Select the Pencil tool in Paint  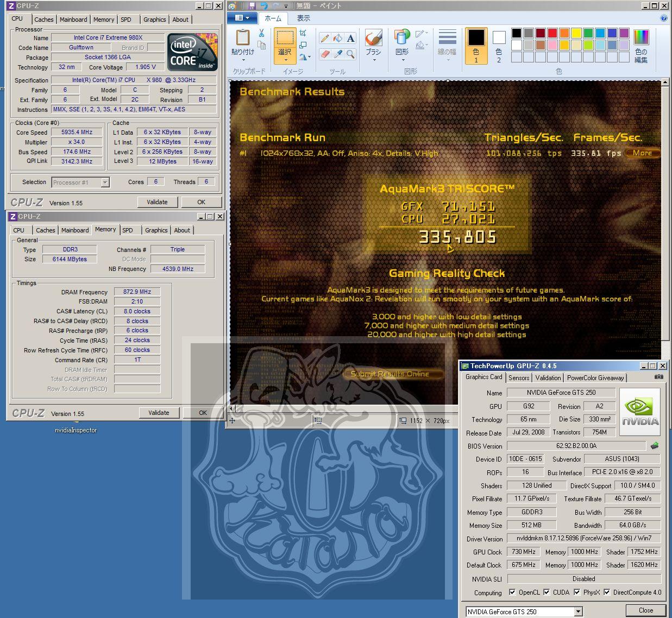324,38
